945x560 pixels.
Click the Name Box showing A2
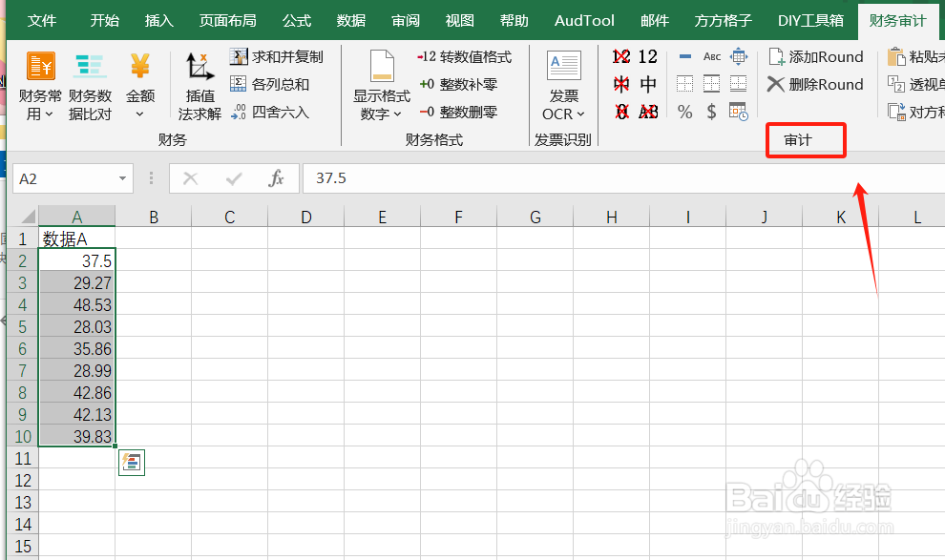click(x=65, y=178)
